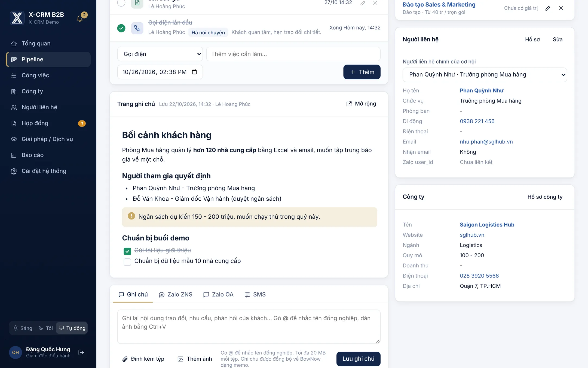
Task: Open the Saigon Logistics Hub company link
Action: tap(487, 225)
